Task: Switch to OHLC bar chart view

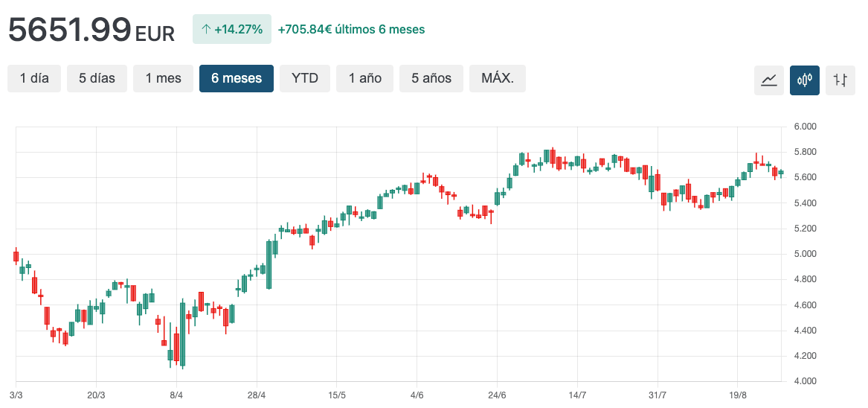Action: 840,80
